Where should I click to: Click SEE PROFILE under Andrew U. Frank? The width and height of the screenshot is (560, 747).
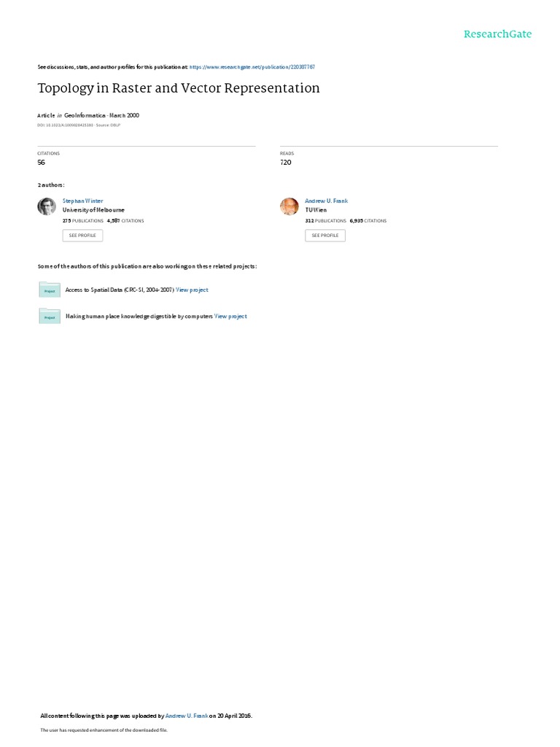tap(325, 236)
